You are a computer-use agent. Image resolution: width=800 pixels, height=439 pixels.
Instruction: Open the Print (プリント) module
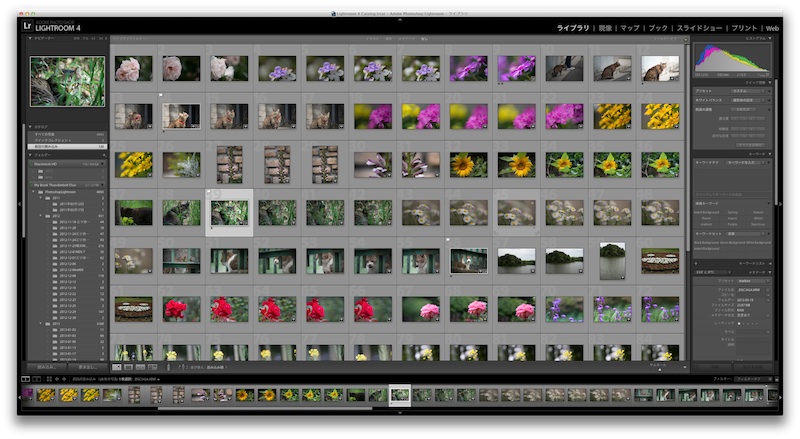(x=744, y=28)
